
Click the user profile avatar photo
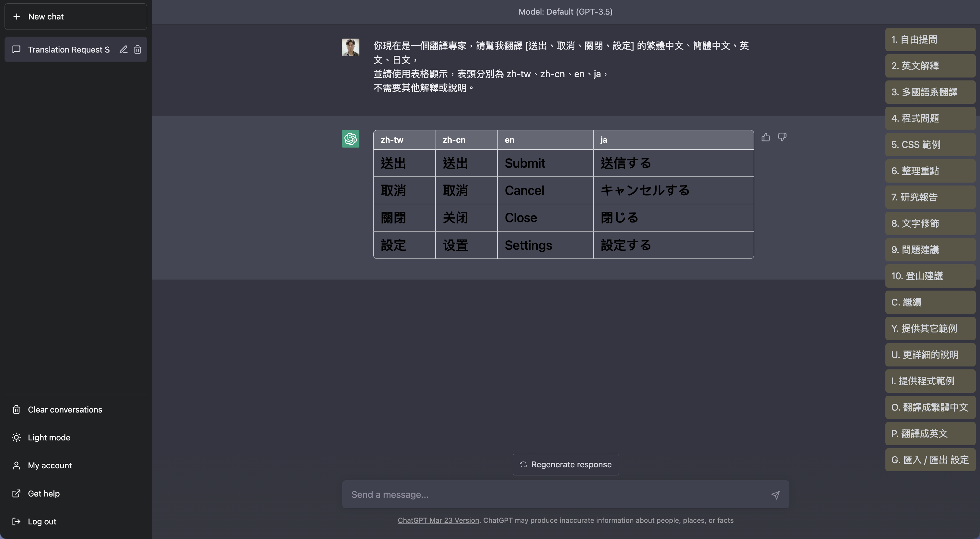pos(350,47)
